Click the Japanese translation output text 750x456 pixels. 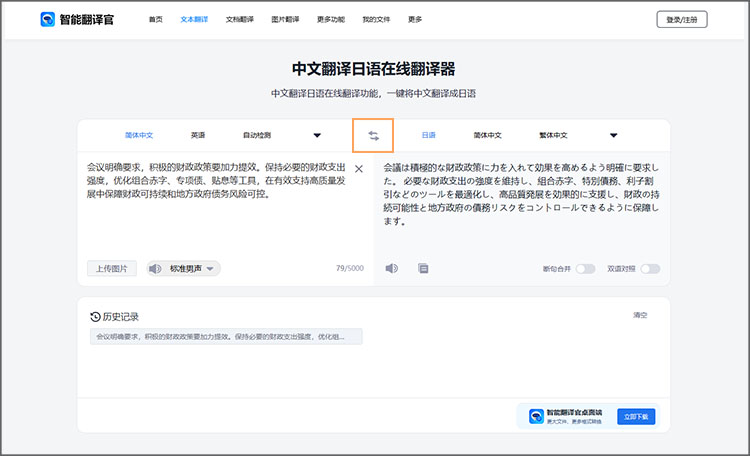pos(521,194)
